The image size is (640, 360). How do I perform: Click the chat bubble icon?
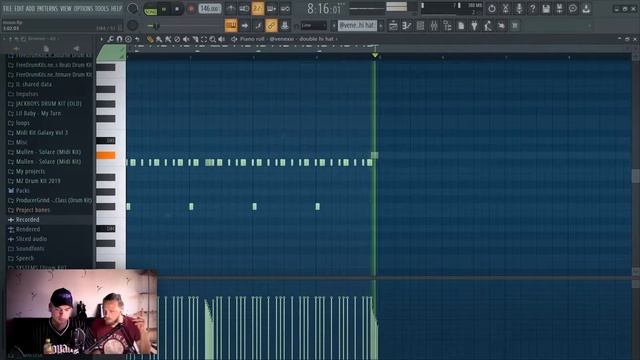tap(573, 9)
